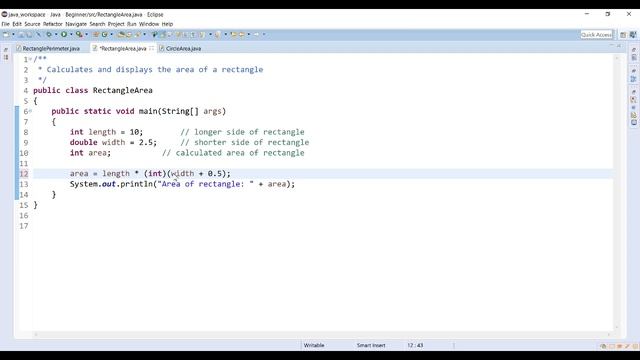640x360 pixels.
Task: Click the Open Perspective icon
Action: pos(623,35)
